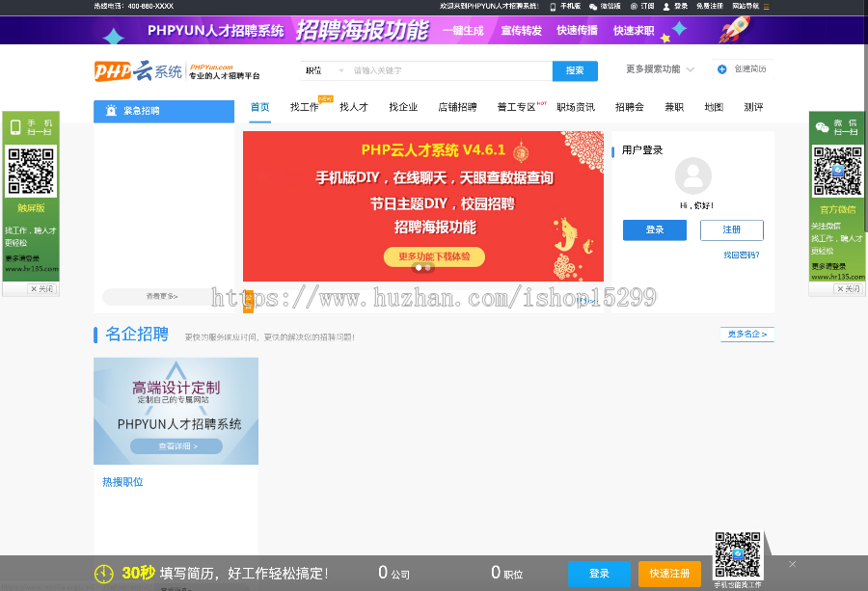Click 找回密码? forgot password link
868x591 pixels.
tap(742, 255)
